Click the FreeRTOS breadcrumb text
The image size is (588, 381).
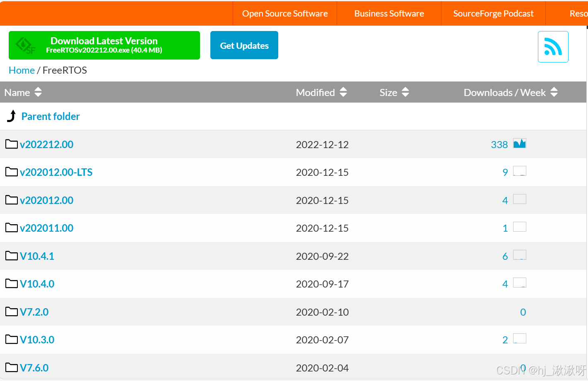click(x=65, y=70)
